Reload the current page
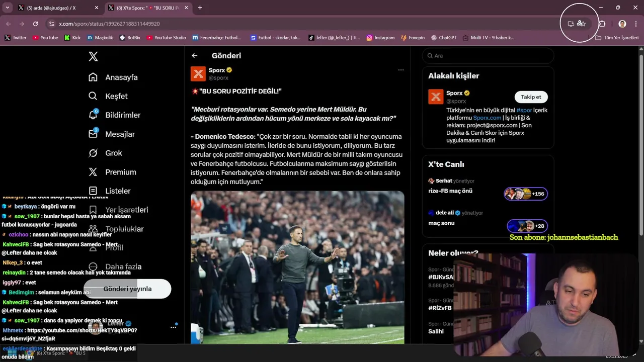 pyautogui.click(x=35, y=24)
